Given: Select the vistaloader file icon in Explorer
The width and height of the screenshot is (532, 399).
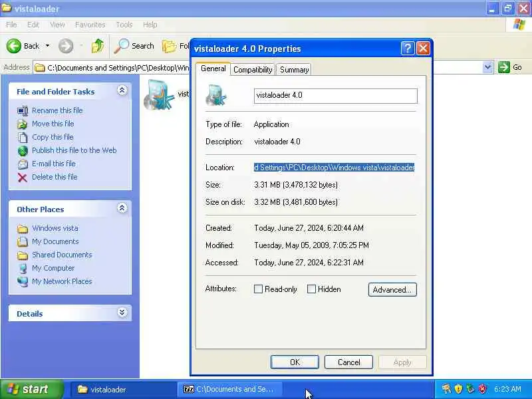Looking at the screenshot, I should coord(159,95).
